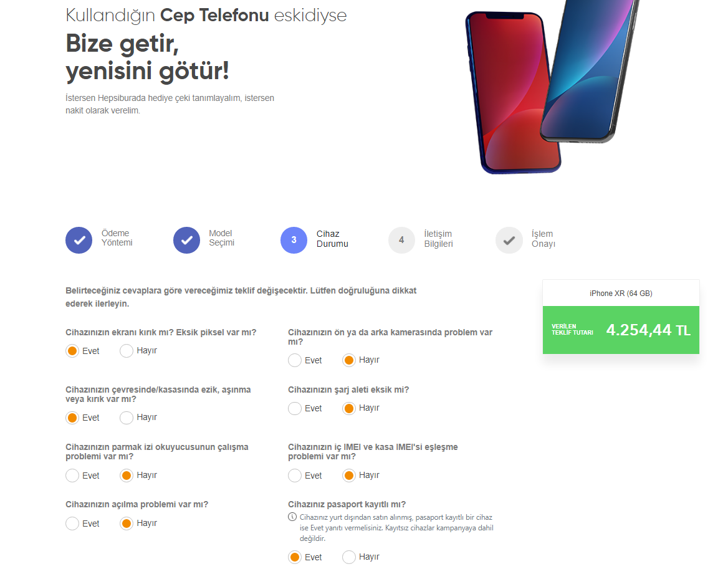The width and height of the screenshot is (728, 569).
Task: Click the step 4 İletişim Bilgileri circle
Action: tap(401, 240)
